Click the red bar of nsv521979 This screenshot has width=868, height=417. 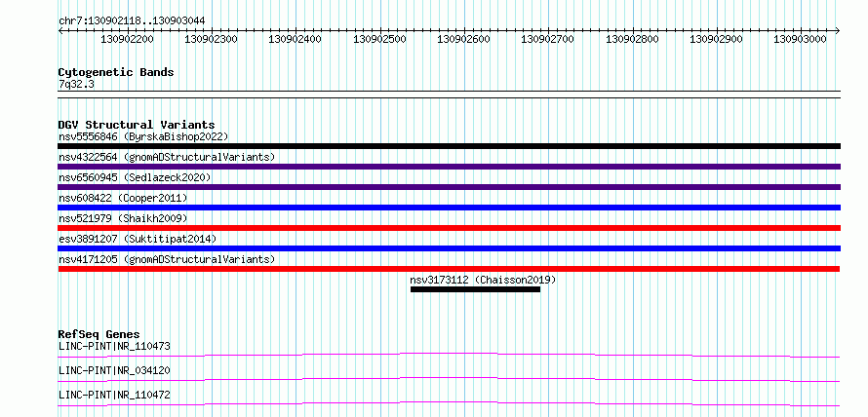coord(449,228)
